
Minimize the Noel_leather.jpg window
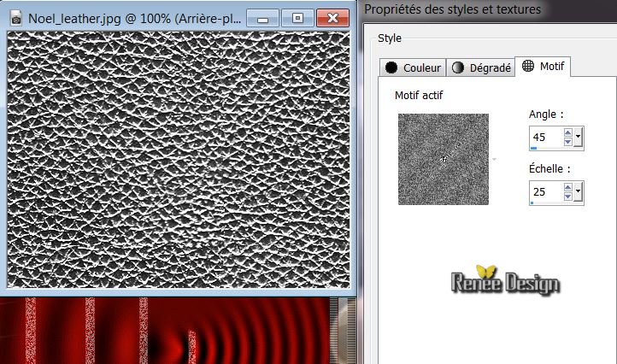tap(263, 18)
